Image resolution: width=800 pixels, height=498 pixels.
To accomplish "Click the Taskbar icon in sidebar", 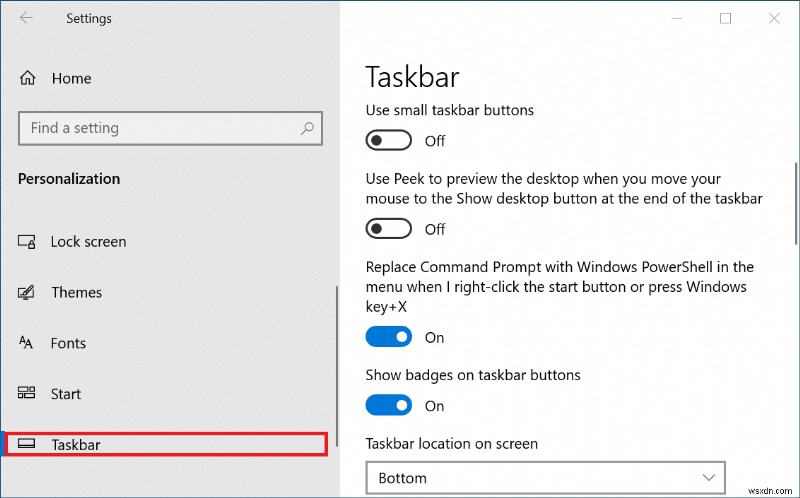I will [27, 444].
